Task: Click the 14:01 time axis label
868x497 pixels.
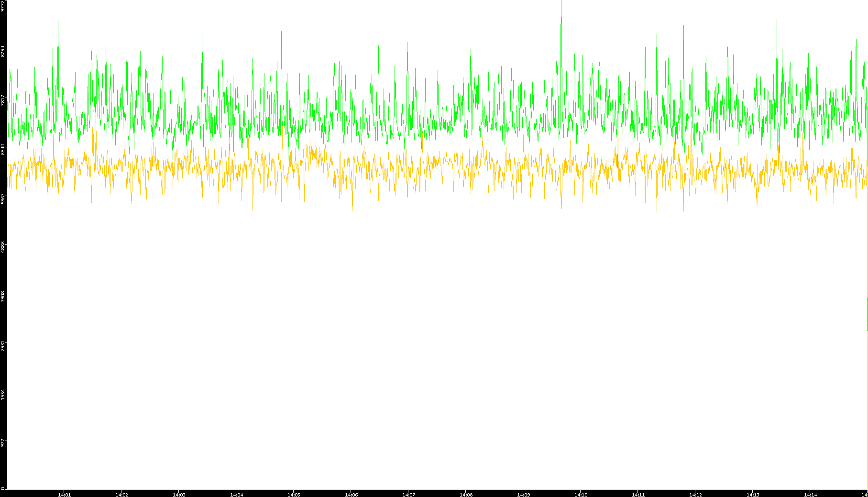Action: pyautogui.click(x=64, y=494)
